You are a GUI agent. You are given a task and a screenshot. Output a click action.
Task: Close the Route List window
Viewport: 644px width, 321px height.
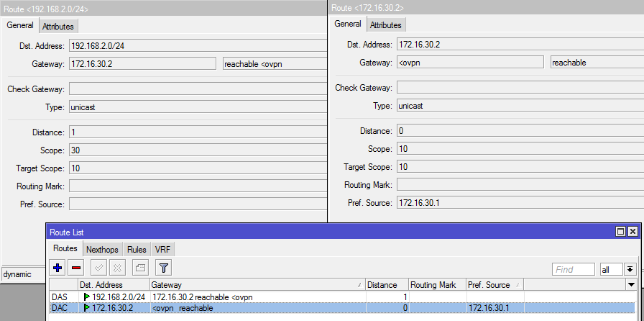pos(632,232)
